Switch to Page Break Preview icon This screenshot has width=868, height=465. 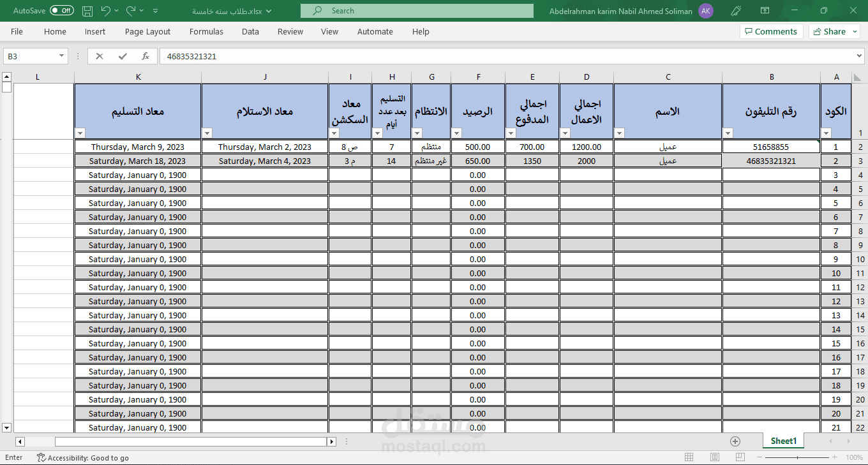pos(740,457)
